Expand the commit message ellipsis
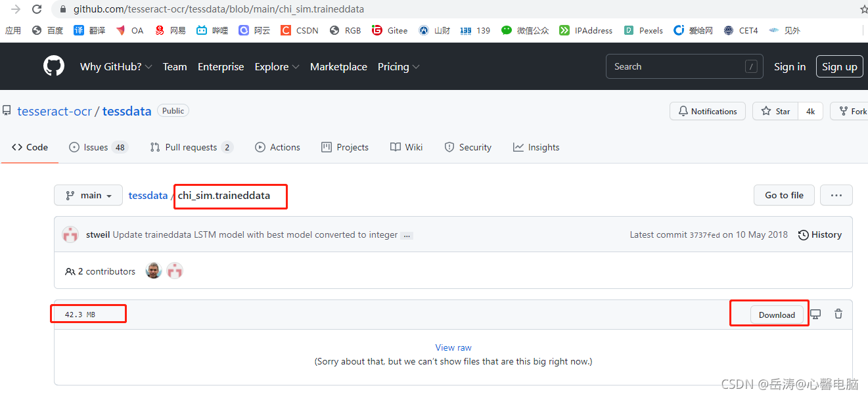 click(x=407, y=235)
